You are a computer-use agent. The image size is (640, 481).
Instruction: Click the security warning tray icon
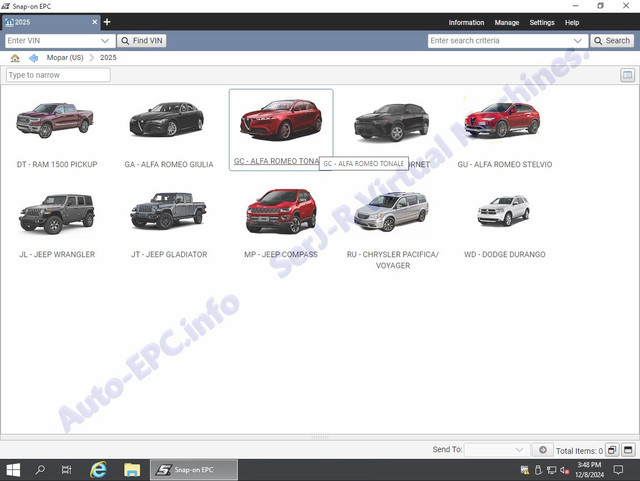point(525,470)
